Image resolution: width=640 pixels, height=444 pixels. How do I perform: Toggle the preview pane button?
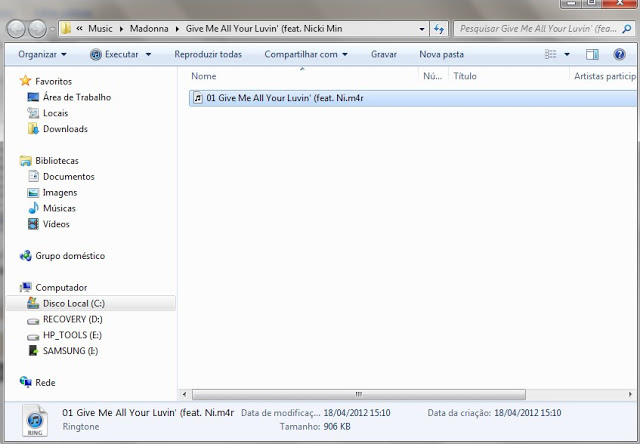[592, 54]
